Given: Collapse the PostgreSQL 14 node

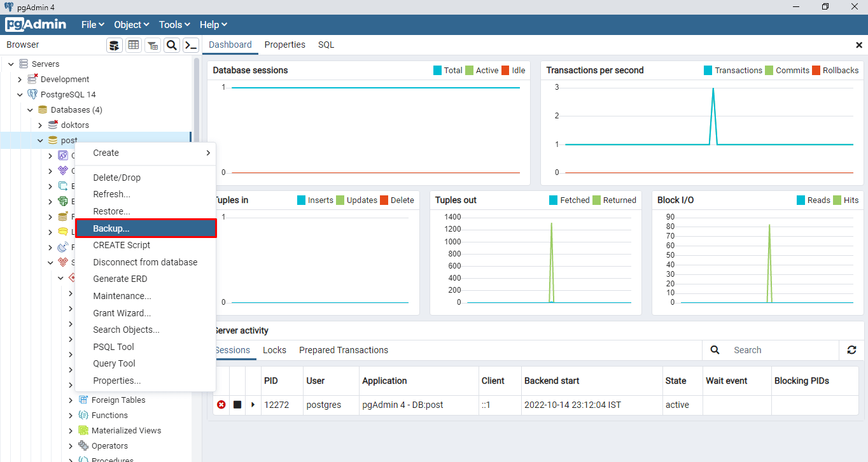Looking at the screenshot, I should coord(20,94).
